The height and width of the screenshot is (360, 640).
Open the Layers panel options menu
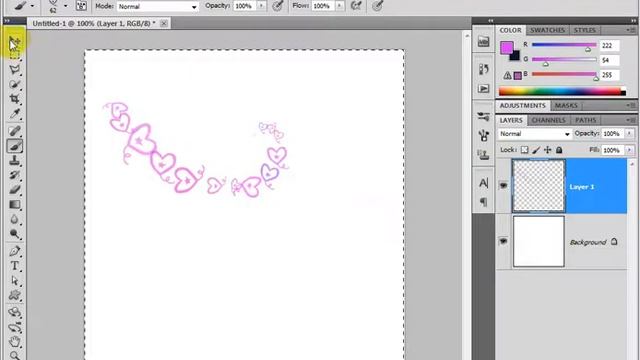631,120
